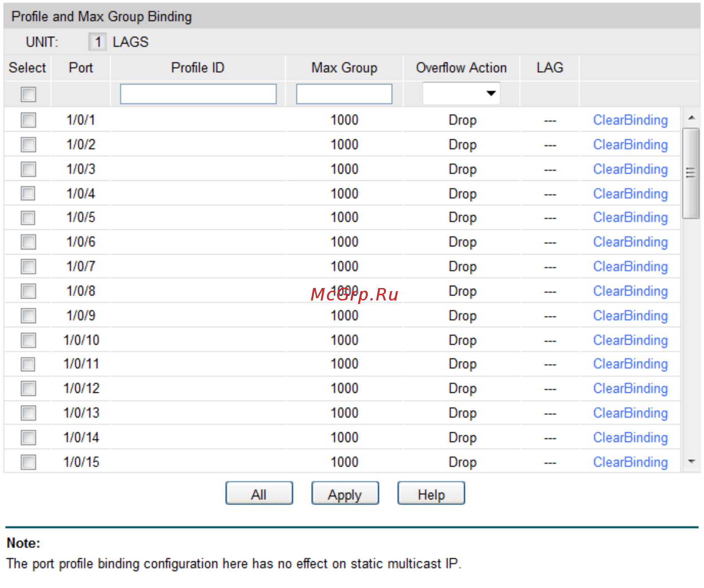Clear the binding of port 1/0/6

point(630,242)
